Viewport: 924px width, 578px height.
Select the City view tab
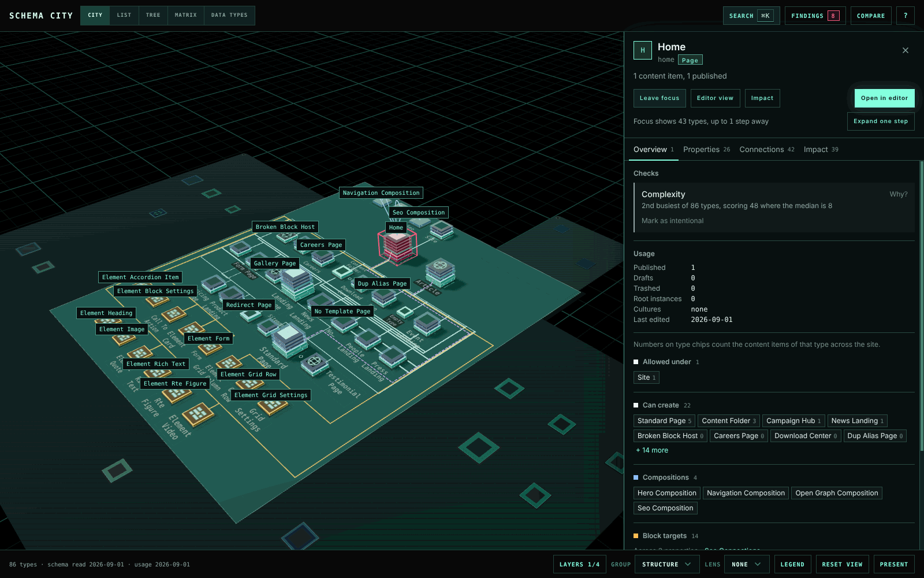tap(95, 15)
